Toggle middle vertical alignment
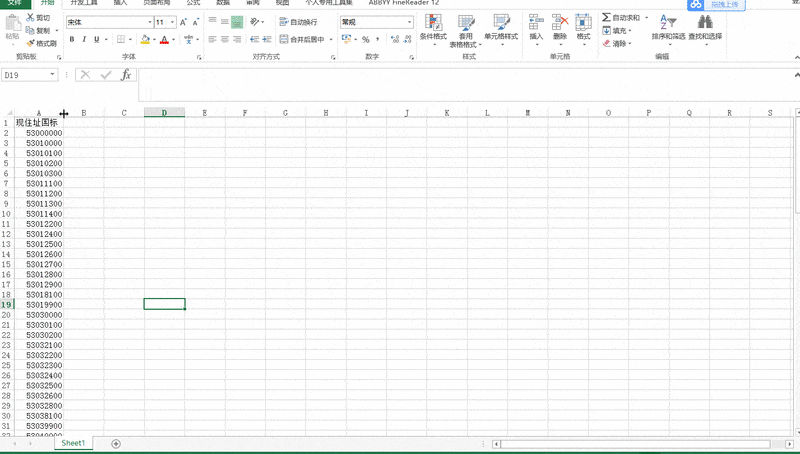Screen dimensions: 800x454 click(x=224, y=22)
